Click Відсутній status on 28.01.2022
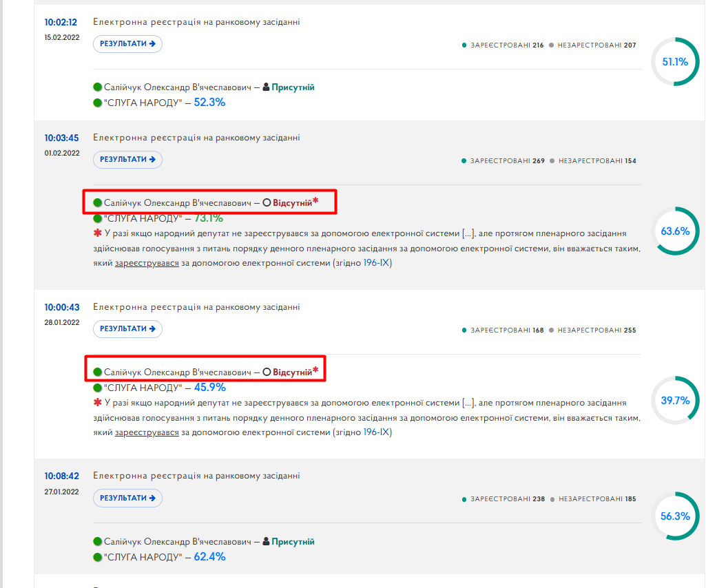Screen dimensions: 706x588 click(x=293, y=372)
